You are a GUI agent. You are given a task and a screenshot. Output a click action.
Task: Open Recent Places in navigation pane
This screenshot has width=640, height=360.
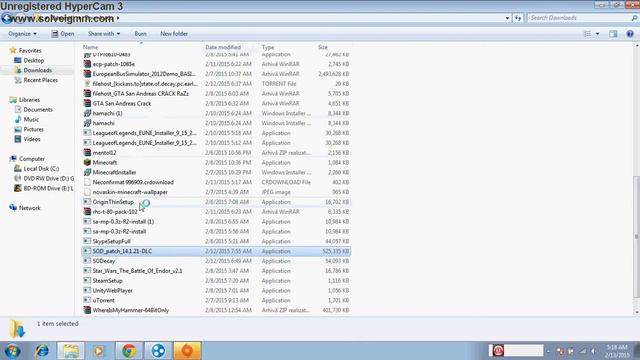(x=40, y=80)
